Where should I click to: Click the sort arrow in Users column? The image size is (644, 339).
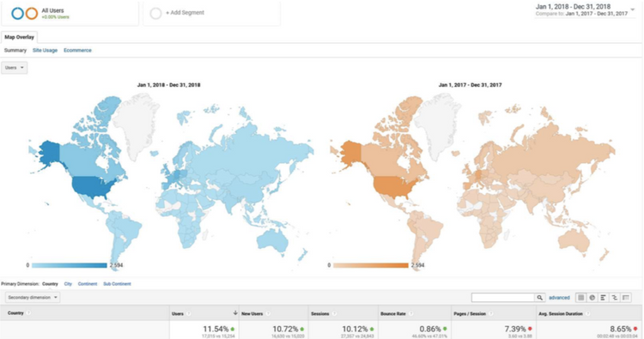[x=235, y=313]
